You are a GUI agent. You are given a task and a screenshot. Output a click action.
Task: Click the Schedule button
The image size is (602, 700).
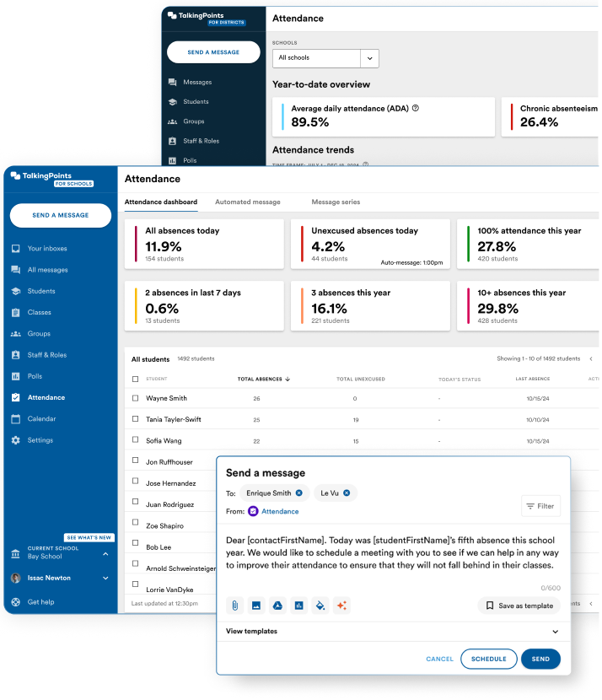488,660
